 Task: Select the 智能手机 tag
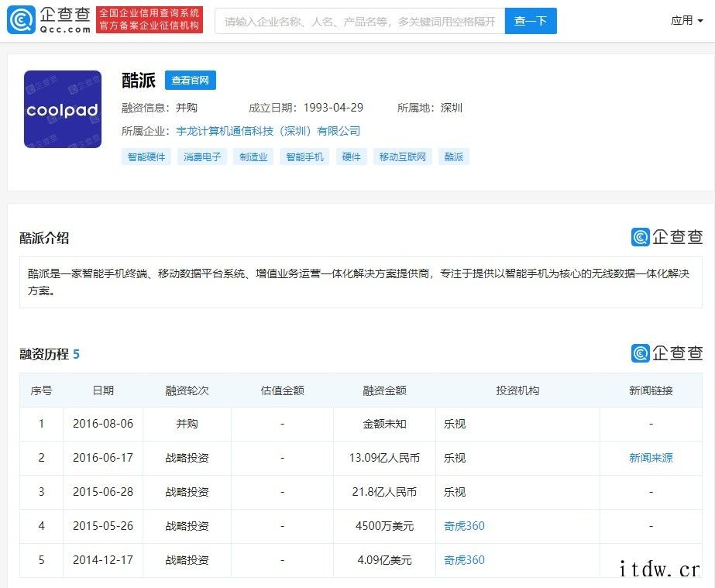304,157
